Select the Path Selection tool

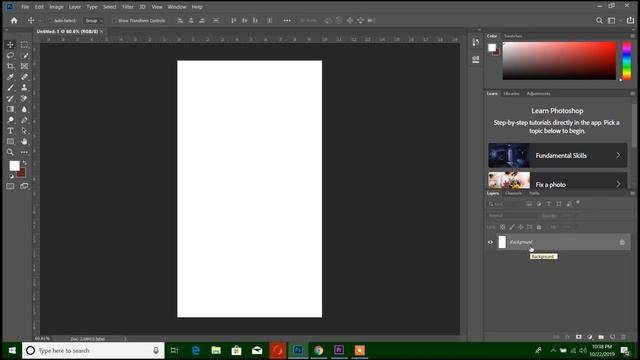(24, 131)
